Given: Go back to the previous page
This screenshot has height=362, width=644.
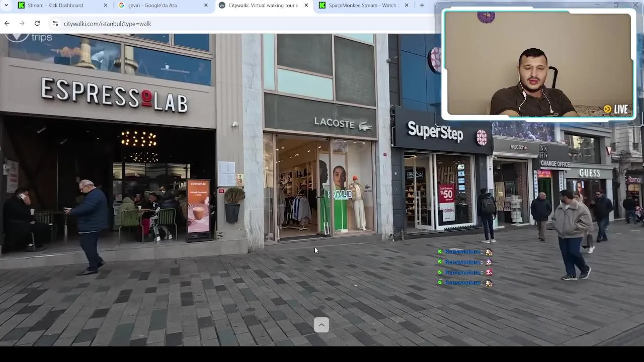Looking at the screenshot, I should tap(7, 23).
